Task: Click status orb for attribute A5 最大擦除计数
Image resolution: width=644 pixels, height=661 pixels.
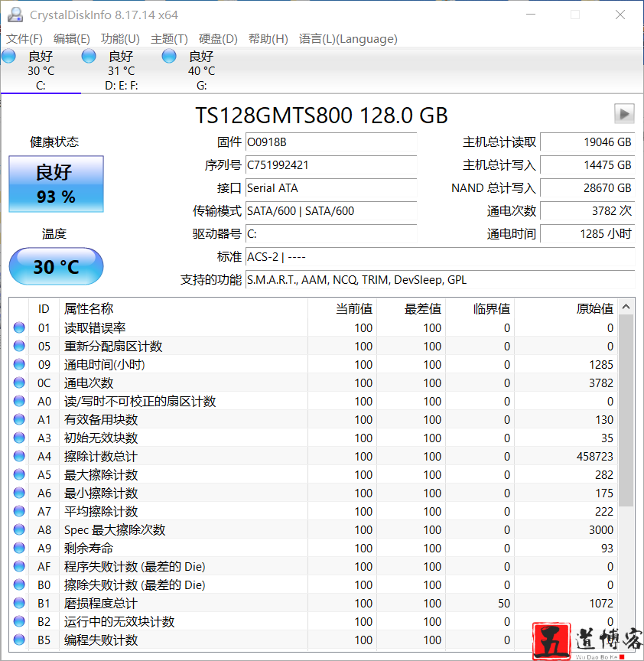Action: (x=19, y=474)
